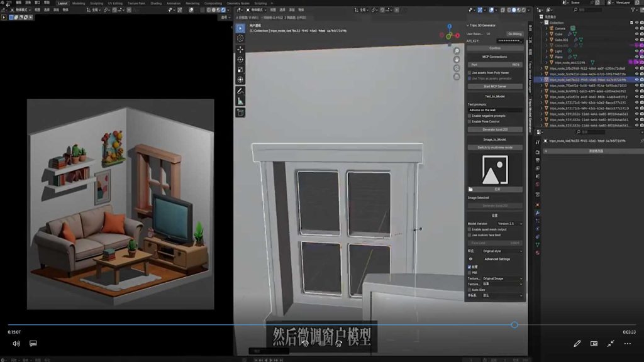Select the Measure tool in viewport toolbar

pyautogui.click(x=240, y=101)
